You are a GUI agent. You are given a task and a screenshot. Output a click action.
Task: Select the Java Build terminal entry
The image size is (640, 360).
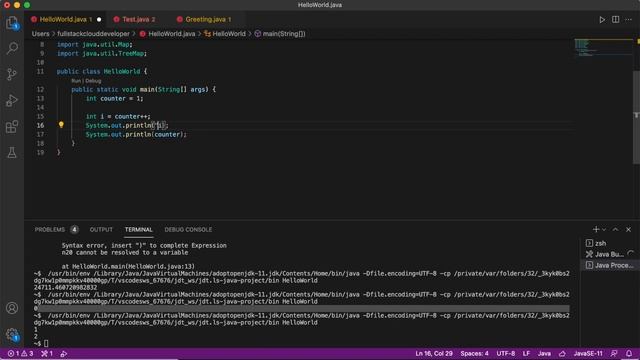[x=608, y=254]
